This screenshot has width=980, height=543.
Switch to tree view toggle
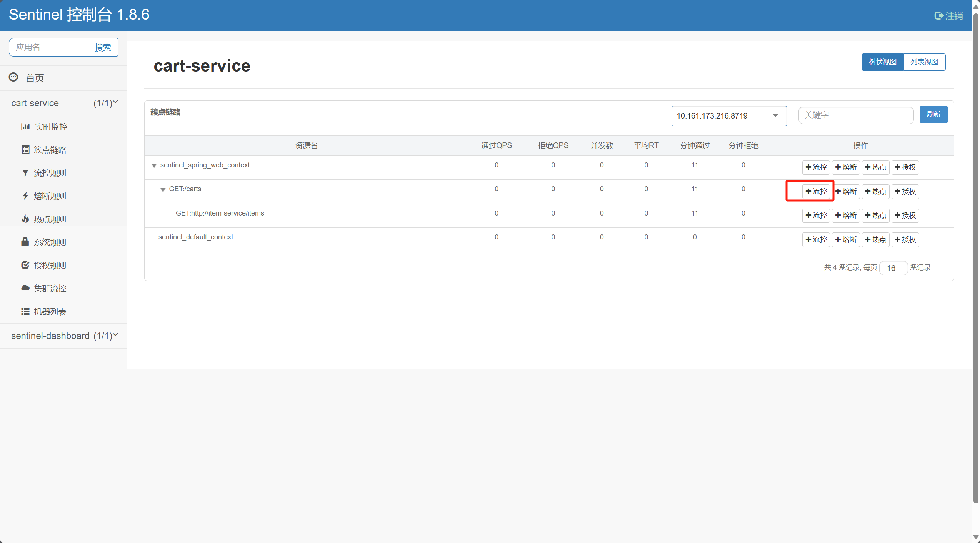click(x=882, y=62)
